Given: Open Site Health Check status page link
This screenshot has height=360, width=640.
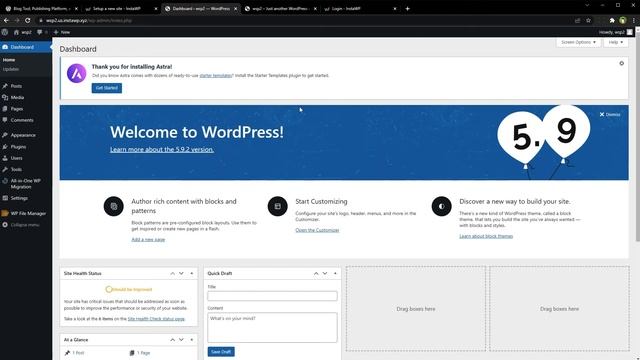Looking at the screenshot, I should pyautogui.click(x=156, y=319).
